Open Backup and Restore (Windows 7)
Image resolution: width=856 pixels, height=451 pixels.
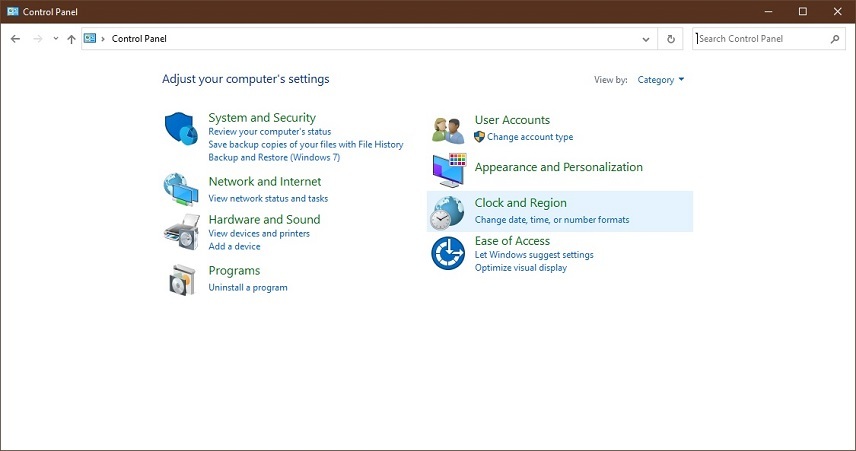[274, 157]
